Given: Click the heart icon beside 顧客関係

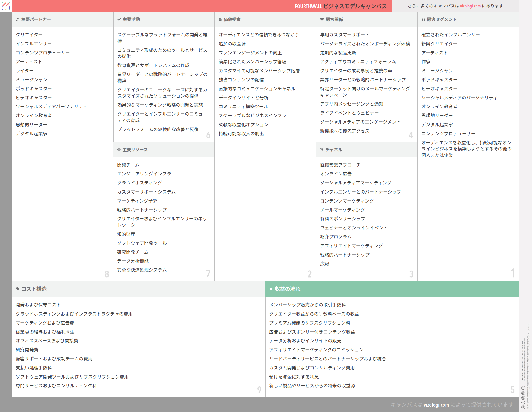Looking at the screenshot, I should point(322,19).
